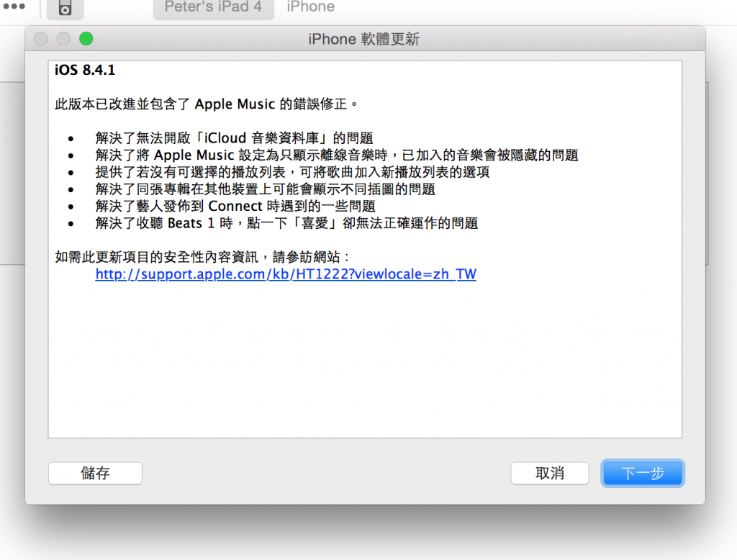Click the 儲存 (Save) button
Screen dimensions: 737x560
[95, 473]
